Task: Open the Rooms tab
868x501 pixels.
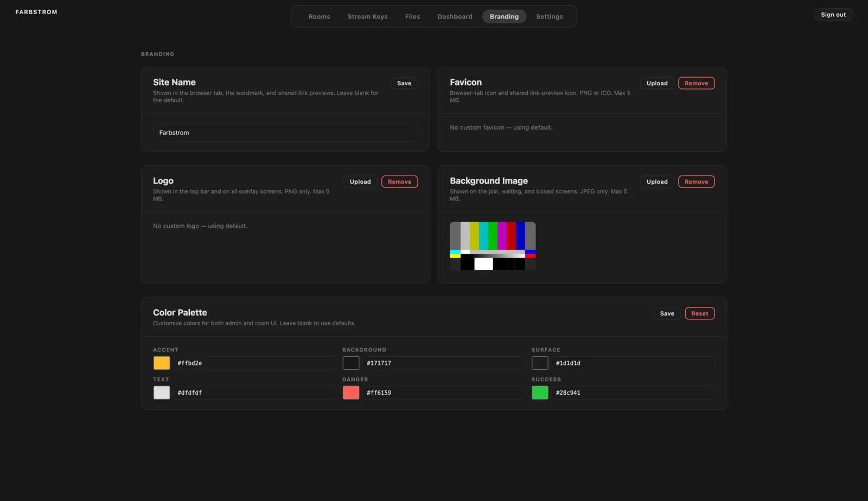Action: click(319, 16)
